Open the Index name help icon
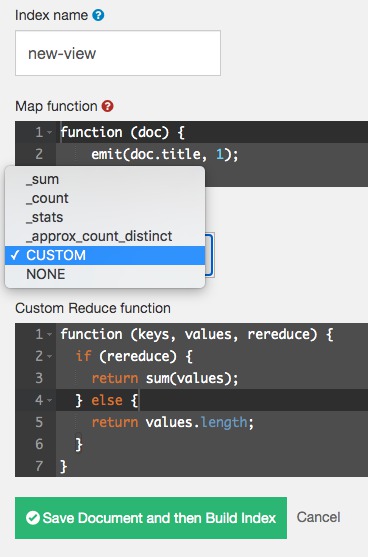 98,15
